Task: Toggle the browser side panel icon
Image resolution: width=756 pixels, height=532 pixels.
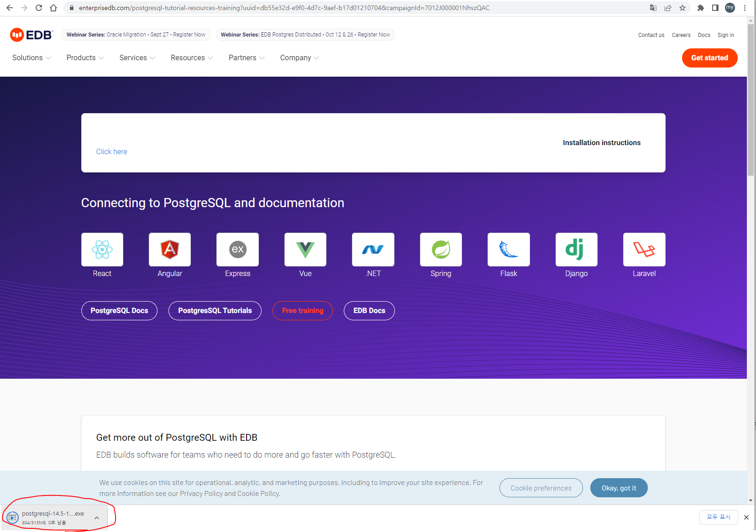Action: [715, 8]
